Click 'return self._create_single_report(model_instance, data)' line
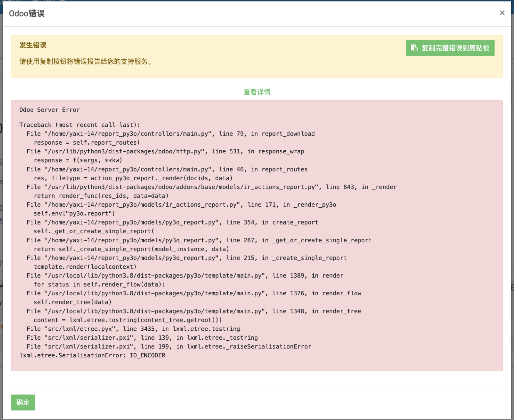Screen dimensions: 514x420 point(132,249)
